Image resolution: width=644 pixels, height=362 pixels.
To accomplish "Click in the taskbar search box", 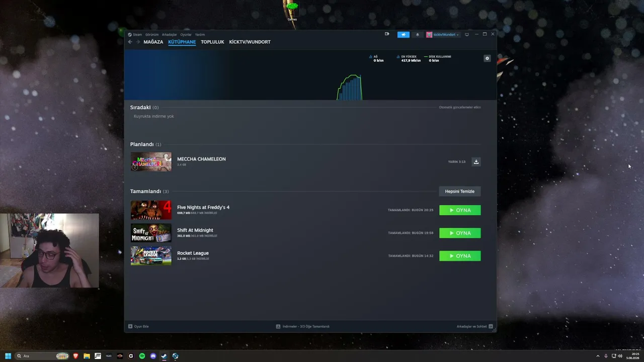I will [42, 356].
